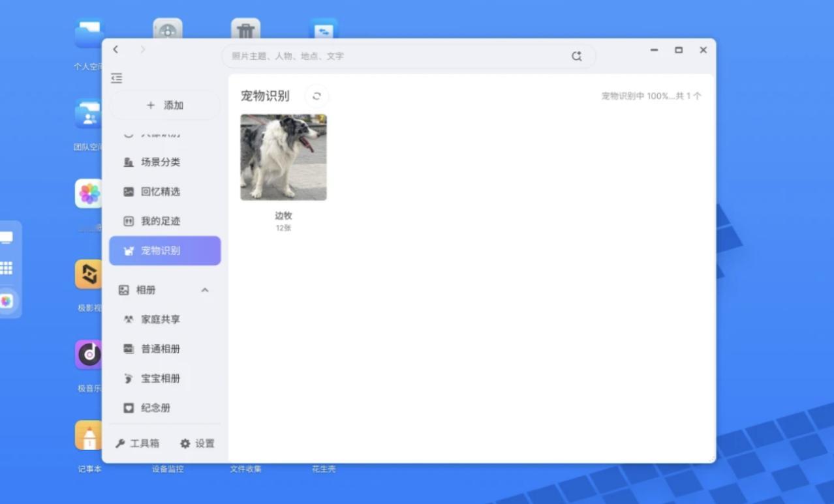This screenshot has height=504, width=834.
Task: Click the 宠物识别 pet icon
Action: click(129, 251)
